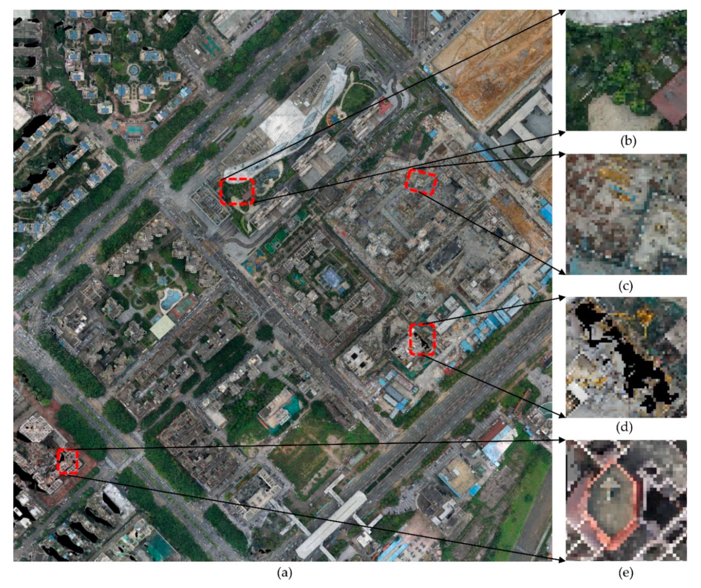Click the red dashed box over the green park
The image size is (701, 588).
237,192
